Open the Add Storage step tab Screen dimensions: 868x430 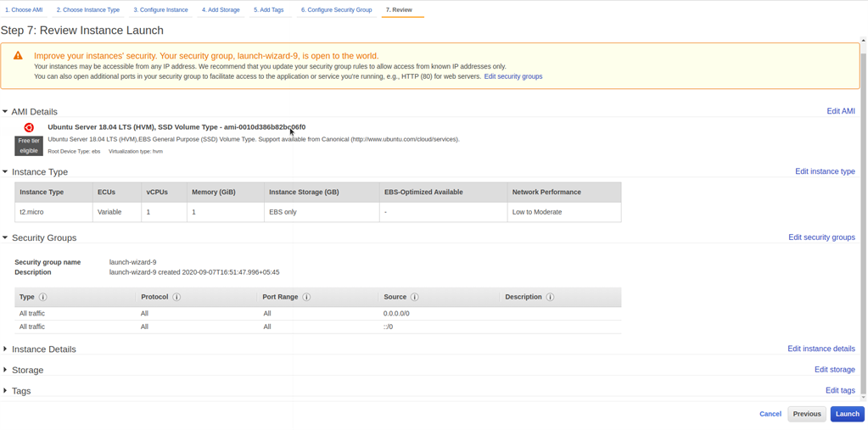point(221,10)
